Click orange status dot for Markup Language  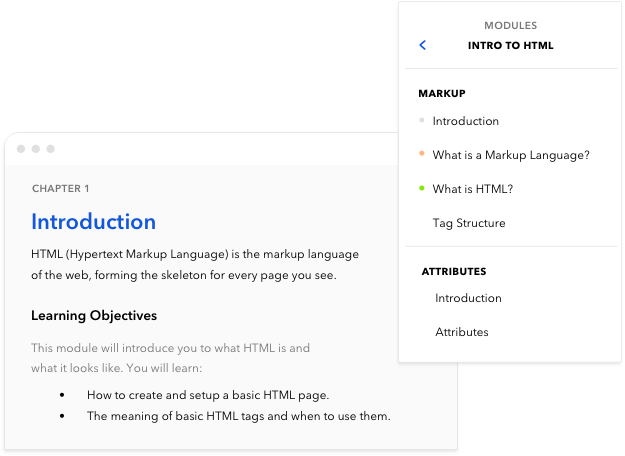(422, 153)
